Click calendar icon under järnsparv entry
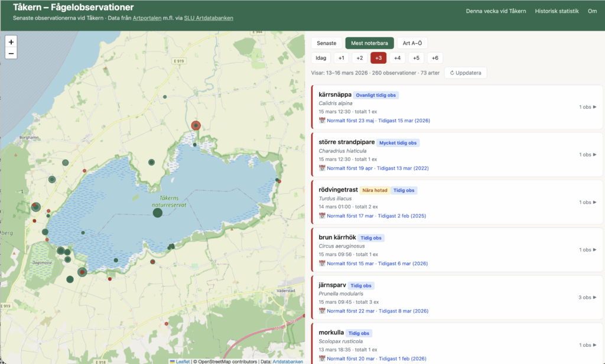 coord(322,311)
